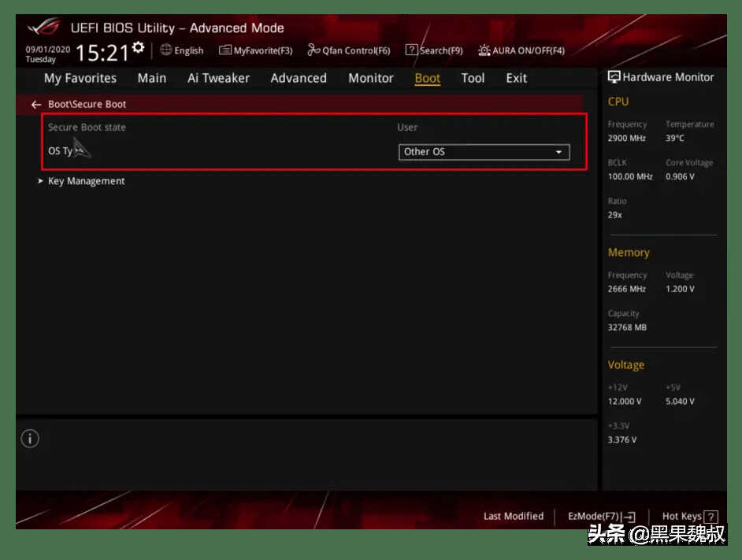This screenshot has width=742, height=560.
Task: Click the back arrow beside Boot\Secure Boot
Action: click(x=35, y=104)
